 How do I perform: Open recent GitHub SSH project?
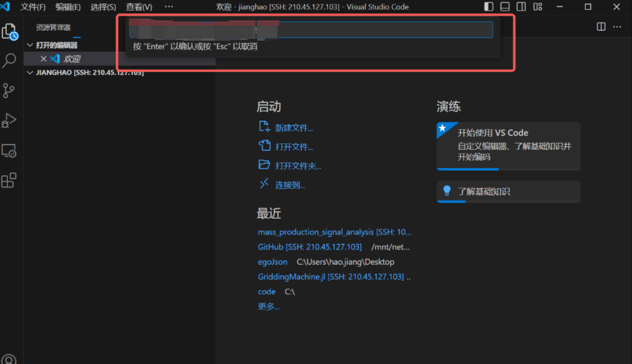[310, 247]
